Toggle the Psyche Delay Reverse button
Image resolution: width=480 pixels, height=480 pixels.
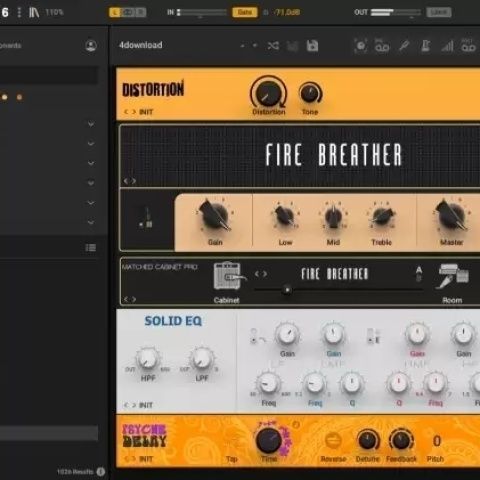pyautogui.click(x=333, y=441)
